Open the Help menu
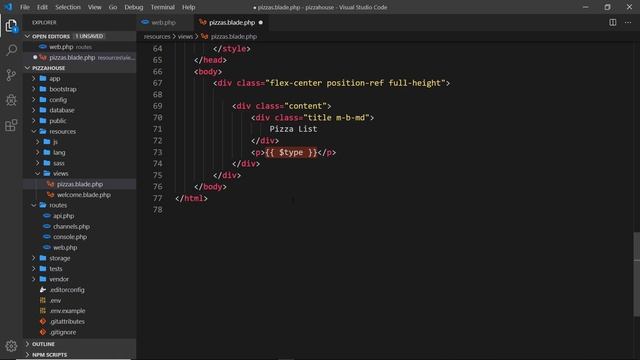This screenshot has height=360, width=640. [188, 7]
